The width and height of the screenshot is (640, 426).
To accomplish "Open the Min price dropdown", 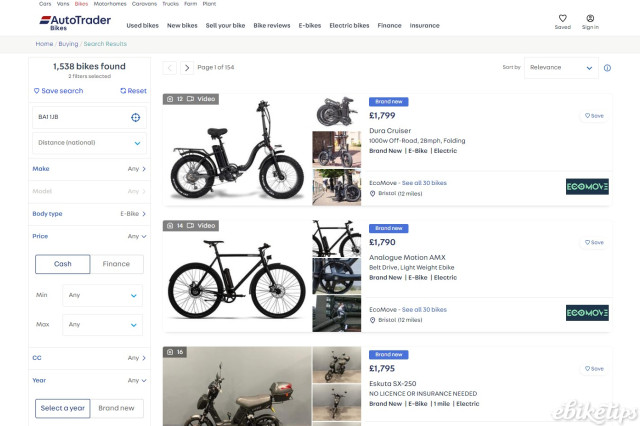I will point(102,295).
